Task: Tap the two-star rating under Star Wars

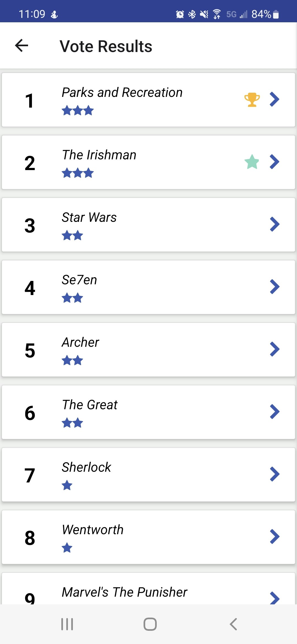Action: [72, 236]
